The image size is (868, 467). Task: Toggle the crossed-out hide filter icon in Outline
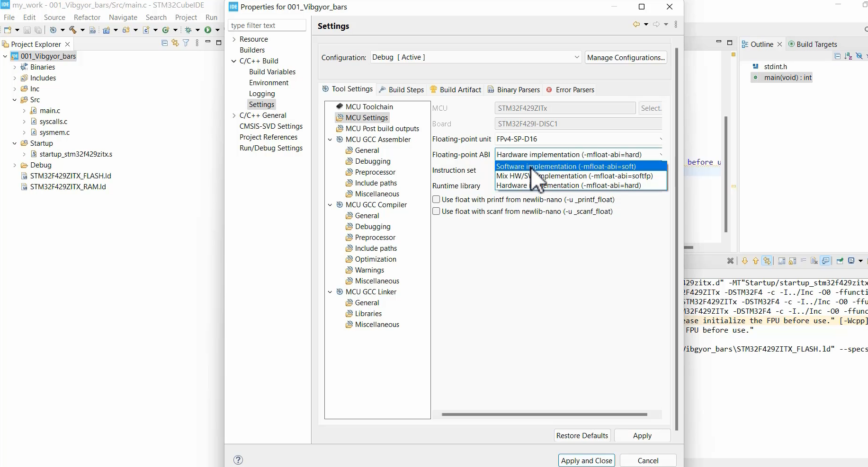pos(859,56)
